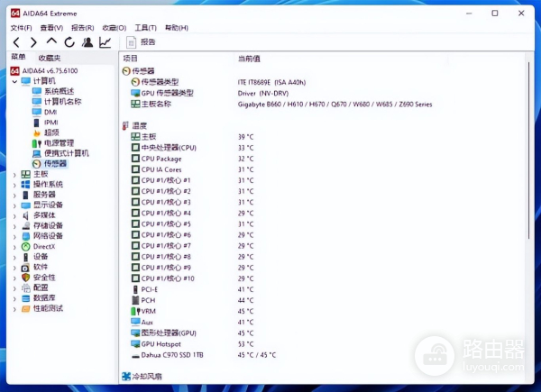
Task: Expand the 主板 tree node
Action: (x=14, y=175)
